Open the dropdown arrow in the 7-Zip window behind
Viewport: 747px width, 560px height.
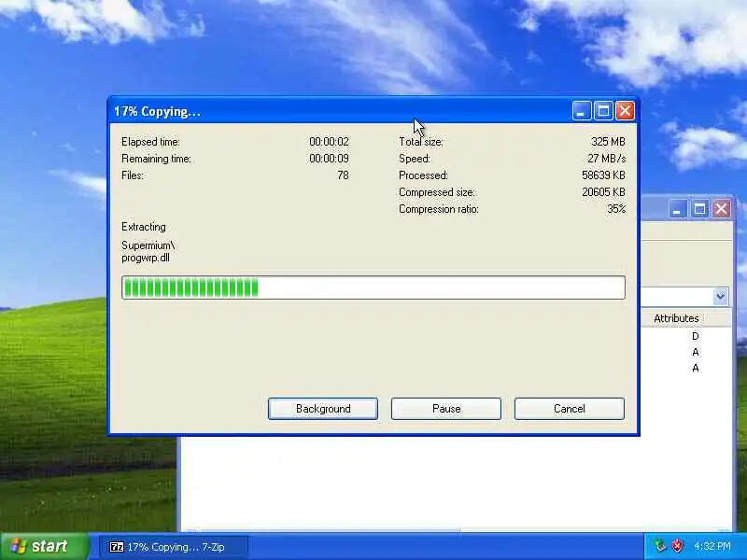[x=720, y=296]
